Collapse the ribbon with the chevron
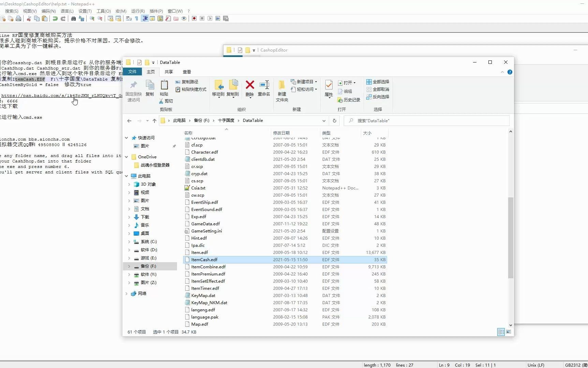 click(x=502, y=72)
